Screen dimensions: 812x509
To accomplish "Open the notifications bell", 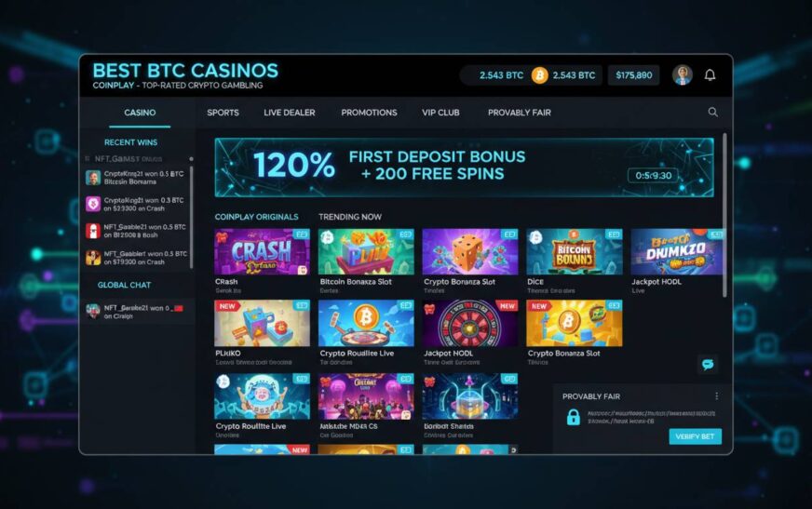I will point(710,75).
